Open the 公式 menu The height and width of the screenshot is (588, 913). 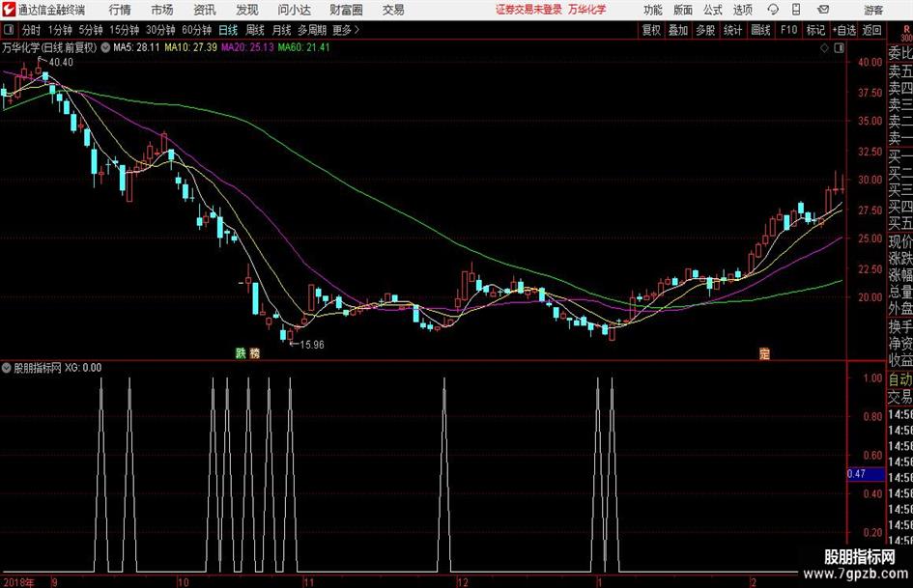click(x=713, y=10)
